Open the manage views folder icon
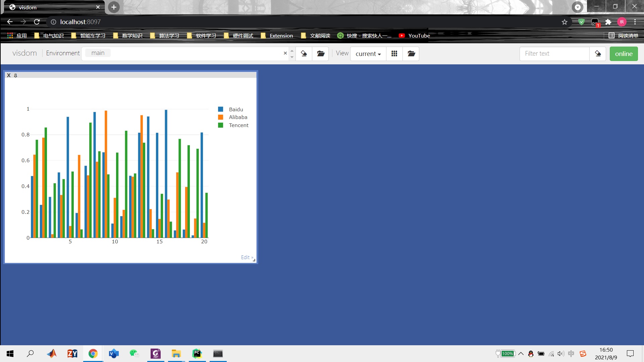Screen dimensions: 644x362 click(411, 54)
